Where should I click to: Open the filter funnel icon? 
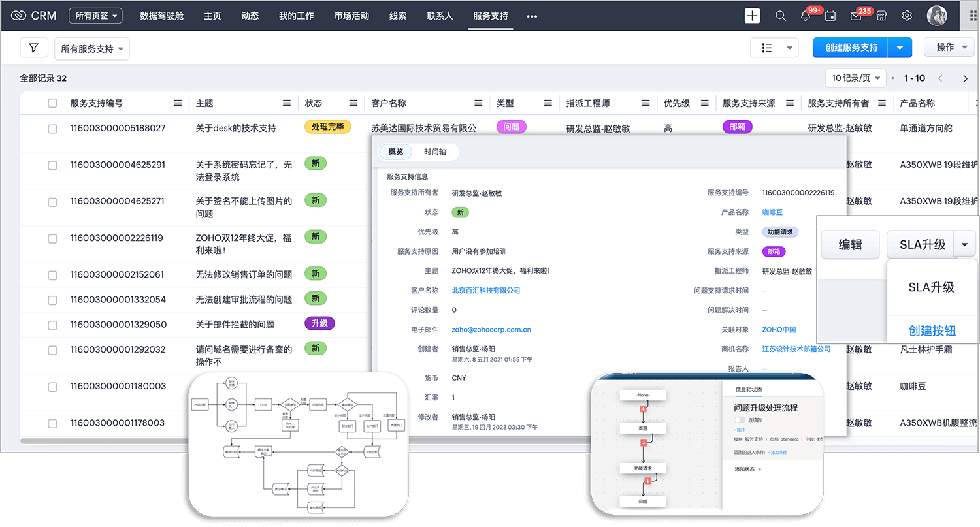coord(34,48)
